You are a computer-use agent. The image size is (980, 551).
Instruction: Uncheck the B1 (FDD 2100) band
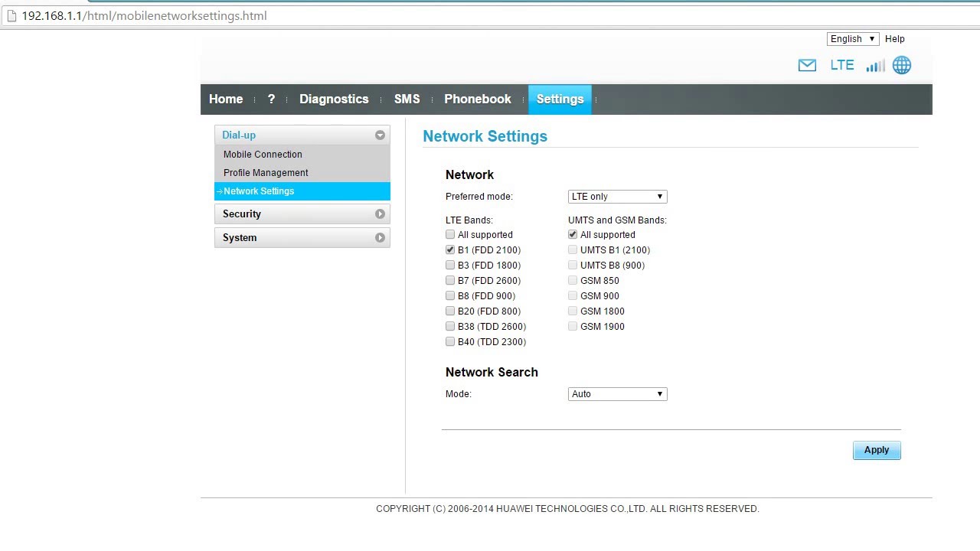pyautogui.click(x=450, y=250)
